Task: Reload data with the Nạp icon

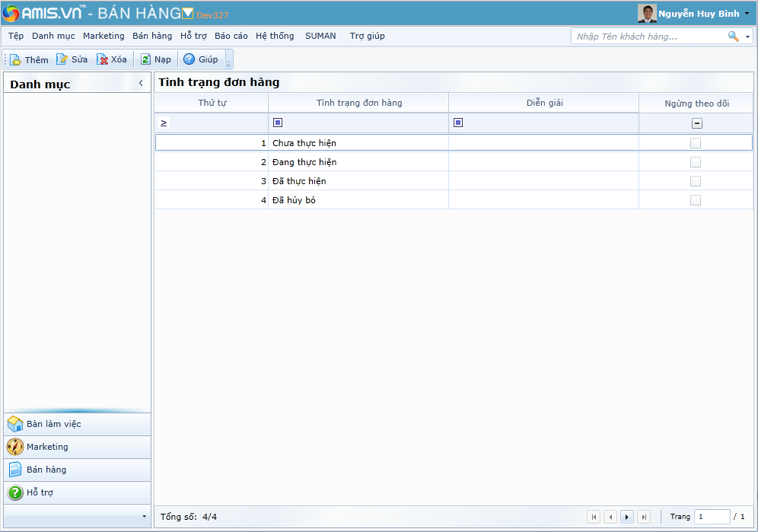Action: tap(145, 59)
